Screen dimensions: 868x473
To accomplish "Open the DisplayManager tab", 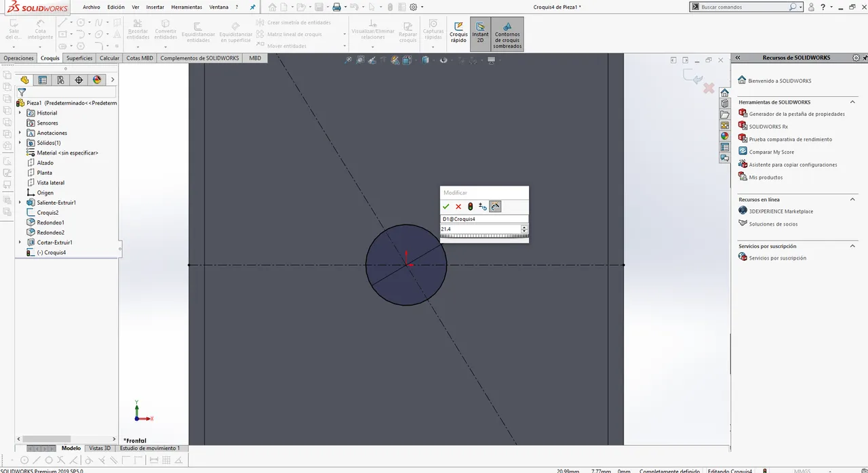I will click(97, 80).
